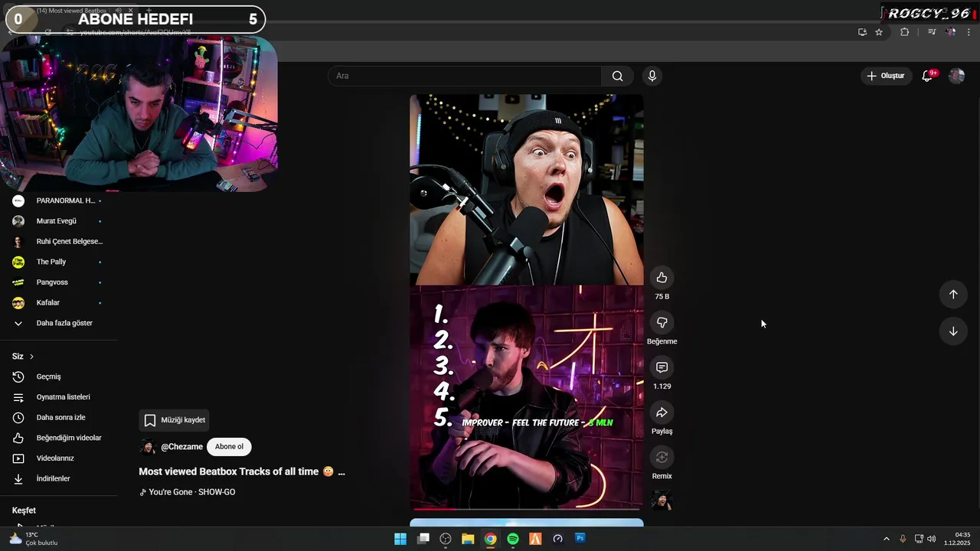This screenshot has height=551, width=980.
Task: Pause the playing Shorts video
Action: 527,302
